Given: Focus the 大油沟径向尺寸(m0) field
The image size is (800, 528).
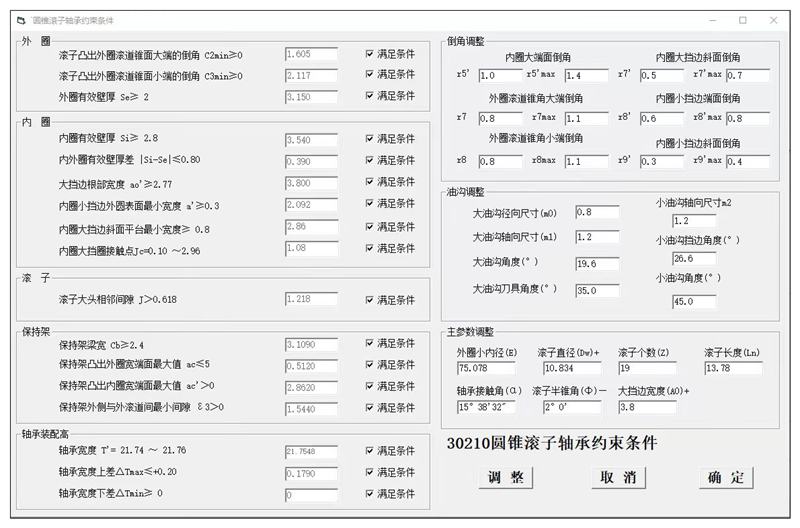Looking at the screenshot, I should tap(597, 212).
